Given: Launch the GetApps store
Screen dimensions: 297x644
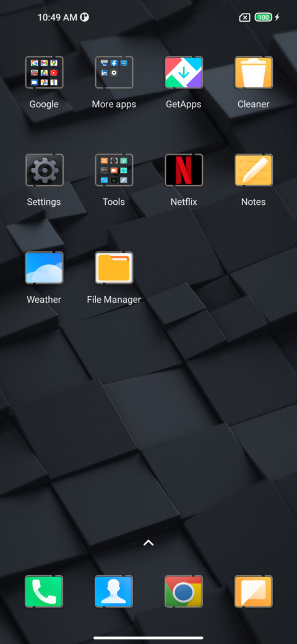Looking at the screenshot, I should coord(184,72).
